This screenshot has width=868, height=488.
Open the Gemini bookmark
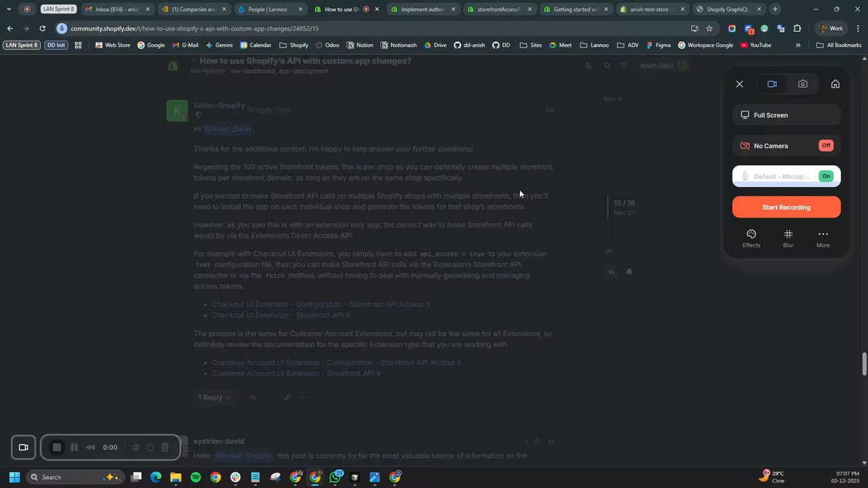click(219, 45)
